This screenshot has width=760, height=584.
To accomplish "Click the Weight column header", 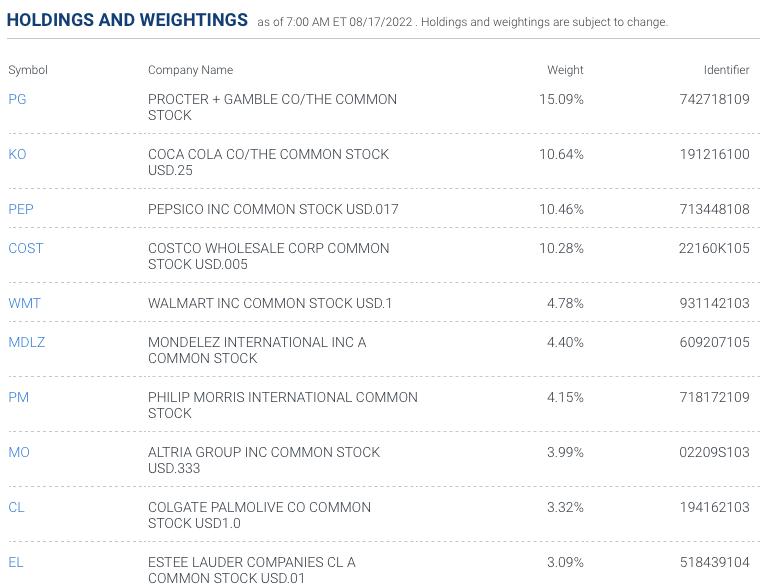I will (565, 70).
